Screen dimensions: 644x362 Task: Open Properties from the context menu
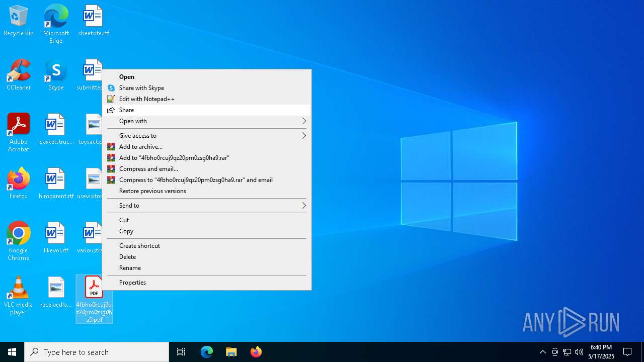pyautogui.click(x=207, y=283)
